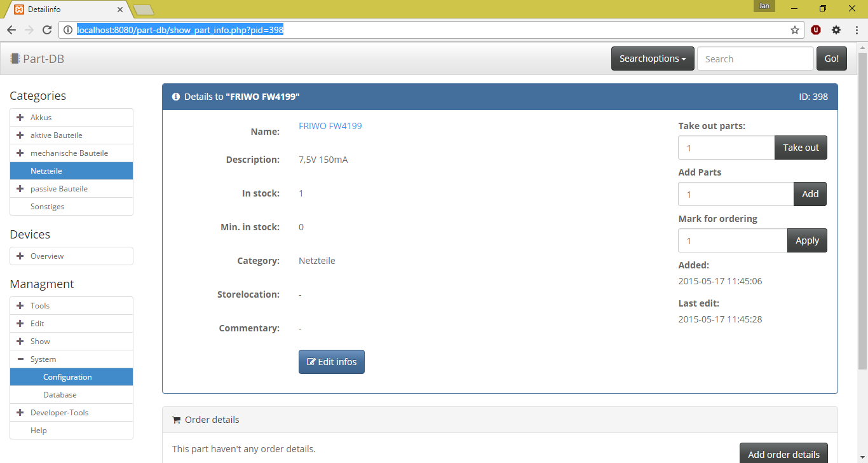Viewport: 868px width, 463px height.
Task: Expand the aktive Bauteile category
Action: click(x=20, y=135)
